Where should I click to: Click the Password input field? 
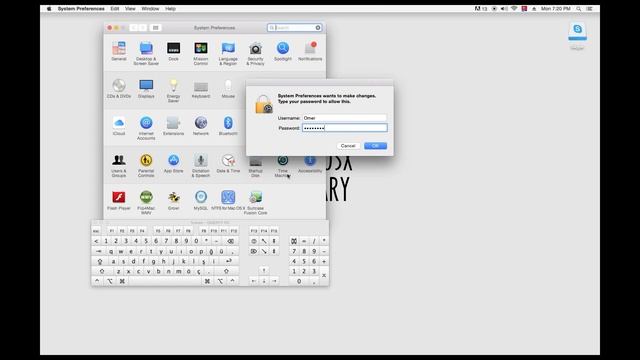[344, 128]
